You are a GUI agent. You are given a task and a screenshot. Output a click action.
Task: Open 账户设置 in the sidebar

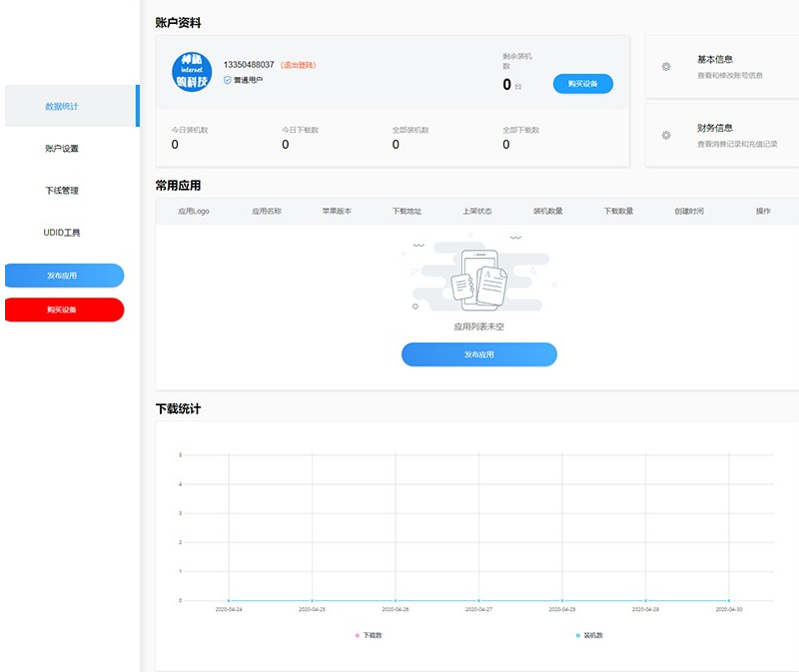pyautogui.click(x=64, y=148)
